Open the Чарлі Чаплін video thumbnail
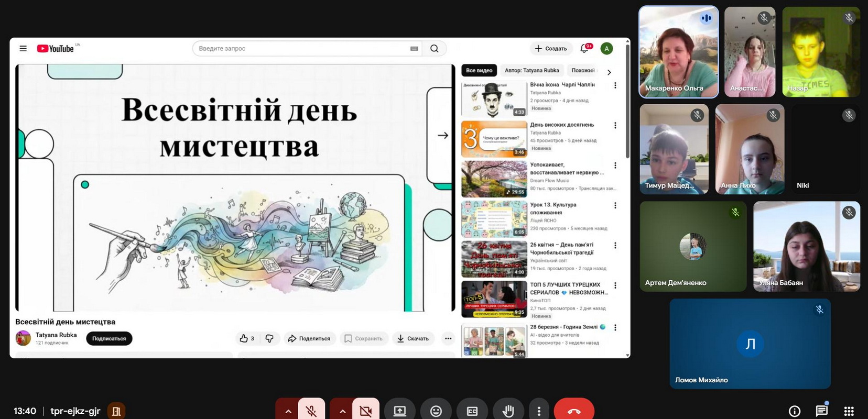868x419 pixels. point(494,99)
